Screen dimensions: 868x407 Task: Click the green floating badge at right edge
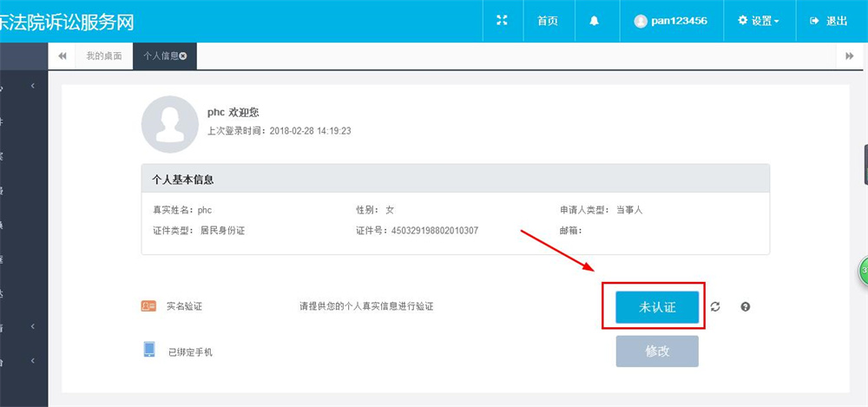(x=863, y=272)
